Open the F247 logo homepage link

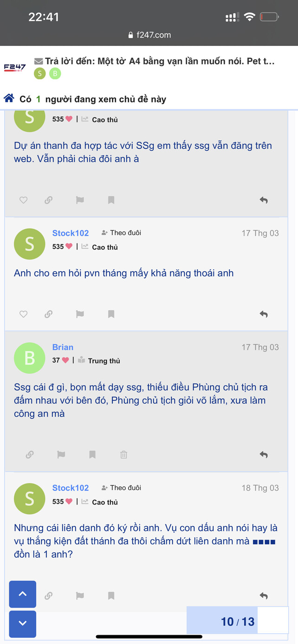pos(15,68)
